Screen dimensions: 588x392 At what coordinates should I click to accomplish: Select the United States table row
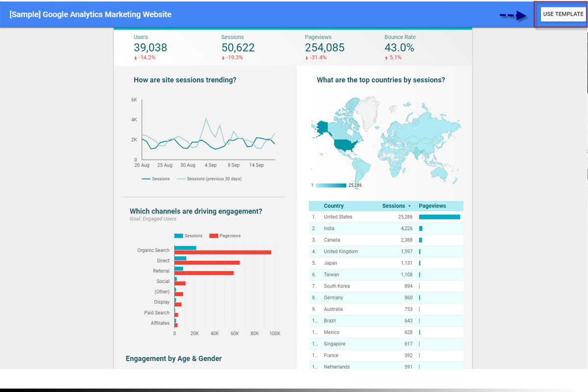pos(386,217)
